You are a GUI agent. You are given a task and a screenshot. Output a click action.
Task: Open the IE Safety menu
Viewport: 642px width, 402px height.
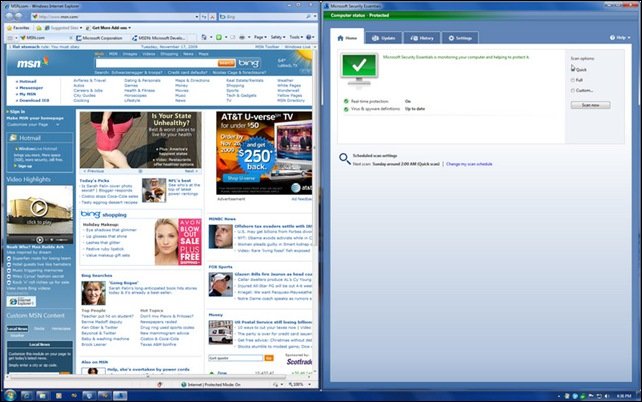278,37
